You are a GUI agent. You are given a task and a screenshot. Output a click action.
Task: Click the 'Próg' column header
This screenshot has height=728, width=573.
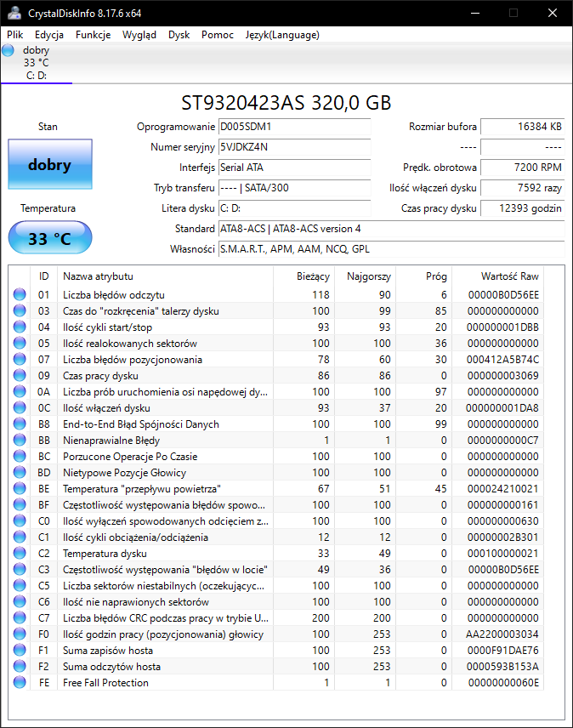click(423, 276)
